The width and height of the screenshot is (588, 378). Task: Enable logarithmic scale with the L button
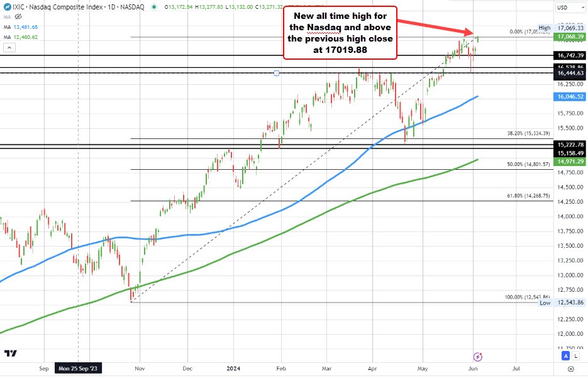tap(576, 355)
